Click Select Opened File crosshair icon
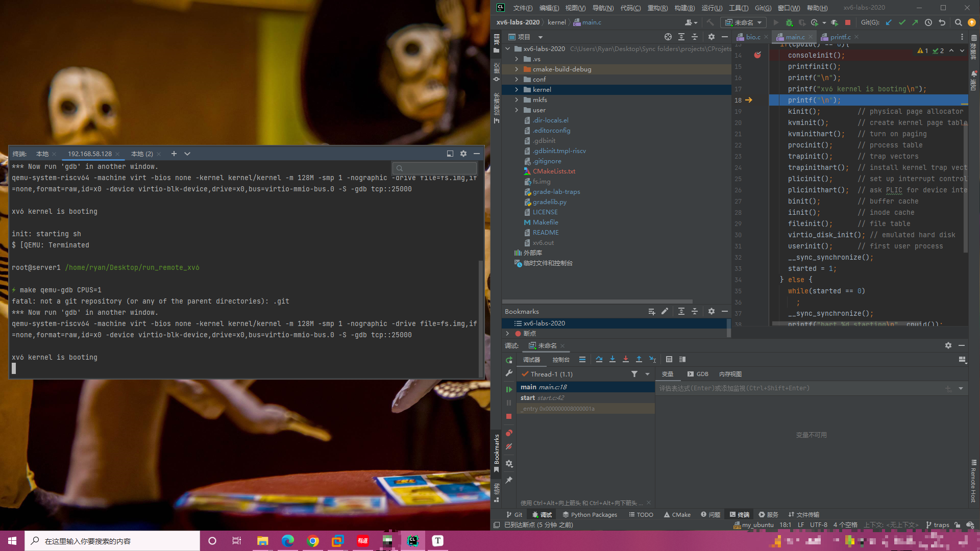This screenshot has height=551, width=980. (668, 37)
